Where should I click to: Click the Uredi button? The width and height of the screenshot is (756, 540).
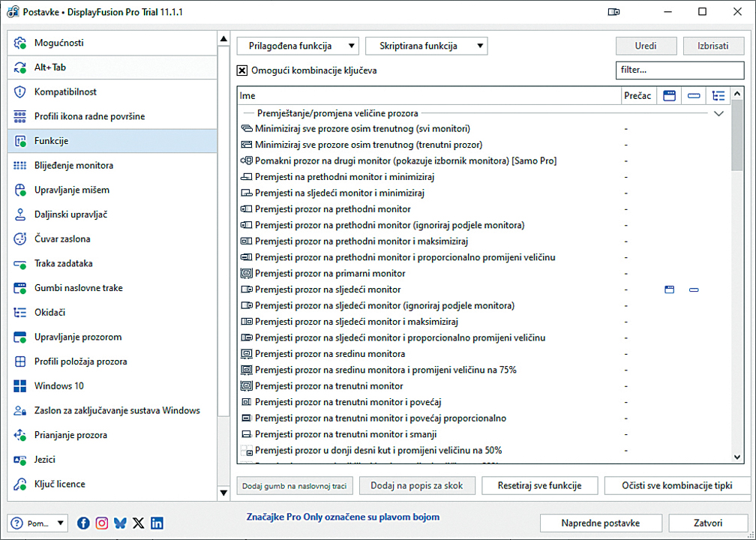[646, 46]
